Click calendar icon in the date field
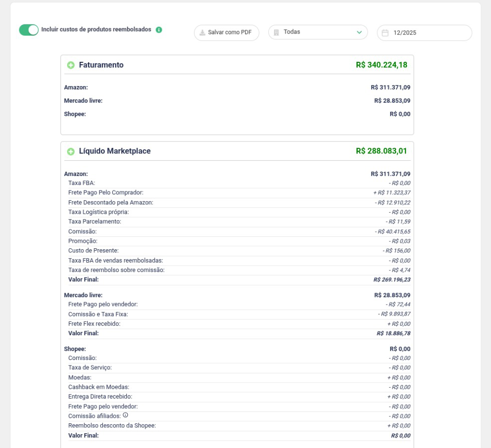This screenshot has width=491, height=448. coord(385,33)
